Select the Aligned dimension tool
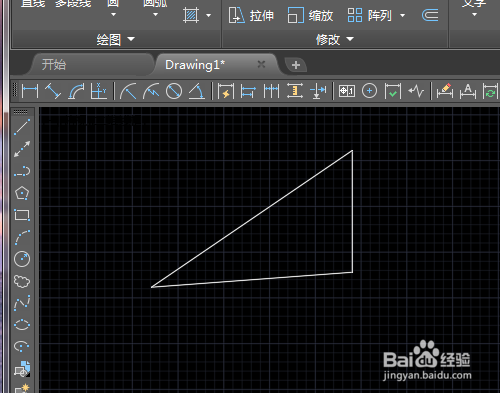 53,91
